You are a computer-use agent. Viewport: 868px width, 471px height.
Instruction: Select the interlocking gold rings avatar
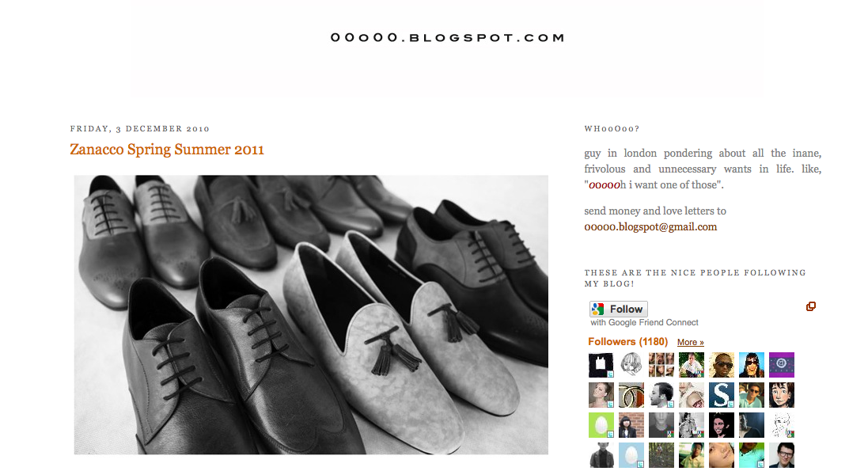click(x=631, y=395)
